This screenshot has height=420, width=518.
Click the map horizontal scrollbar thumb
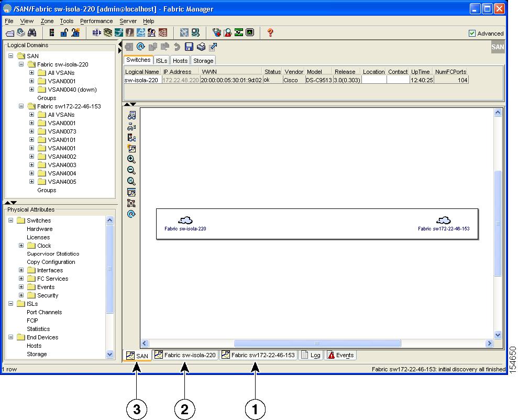click(317, 344)
